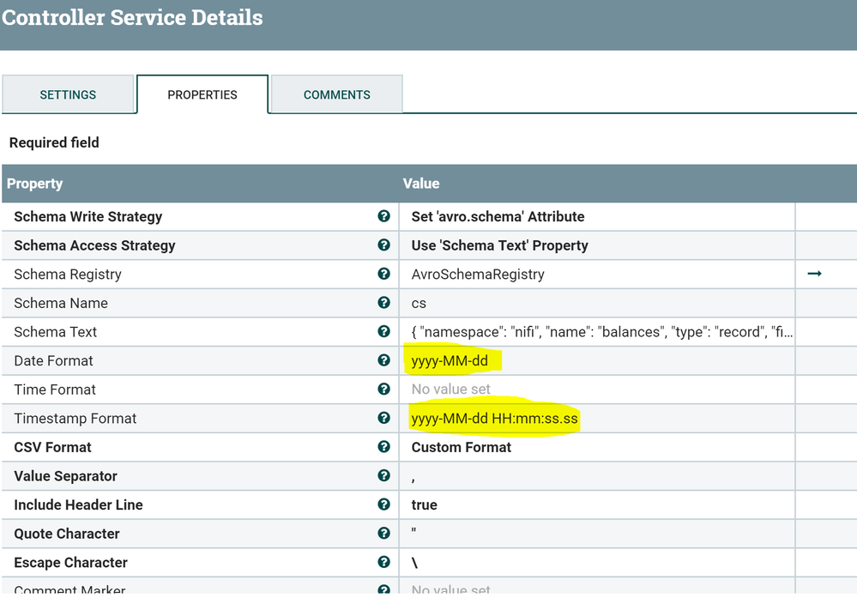Open the Schema Name help tooltip

[x=383, y=303]
